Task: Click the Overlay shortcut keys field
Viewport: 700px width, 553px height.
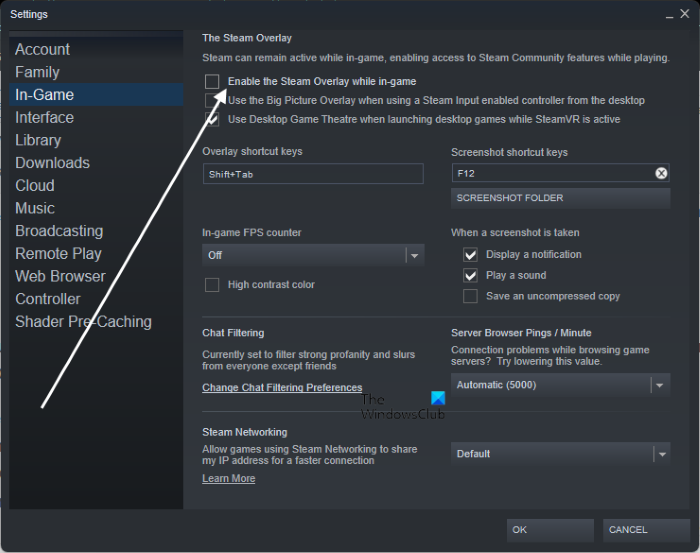Action: tap(313, 174)
